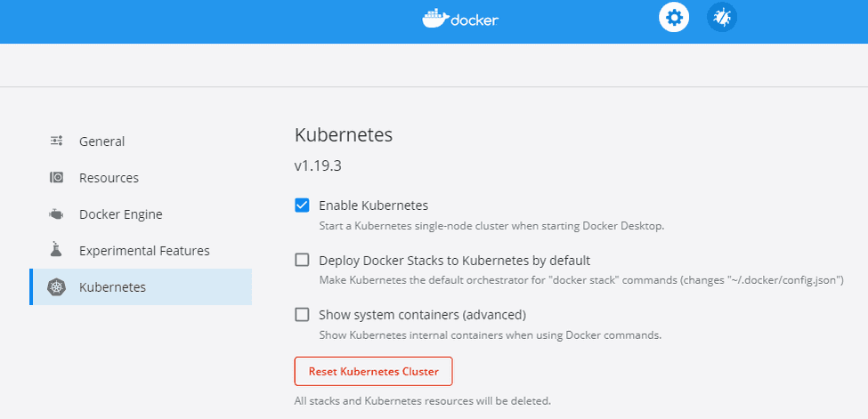
Task: Click the v1.19.3 version text
Action: coord(318,166)
